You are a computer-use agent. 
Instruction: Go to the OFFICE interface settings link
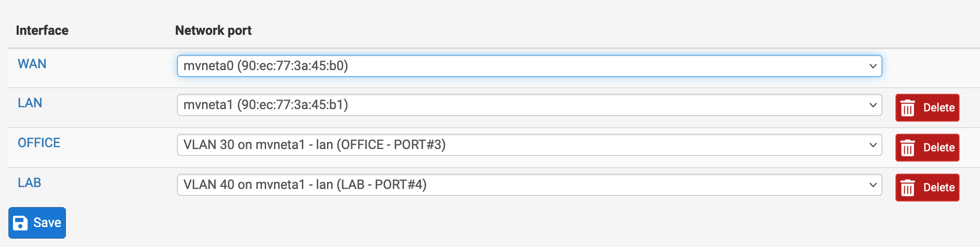click(x=39, y=143)
